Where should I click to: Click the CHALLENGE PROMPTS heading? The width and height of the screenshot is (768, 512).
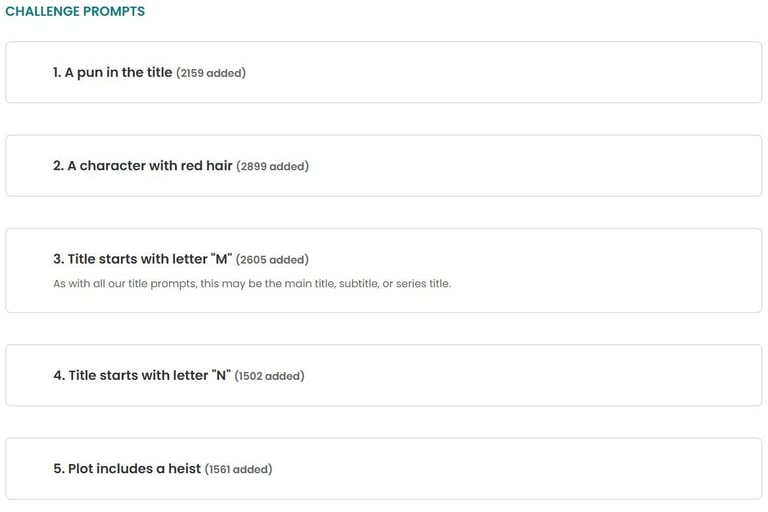point(75,11)
